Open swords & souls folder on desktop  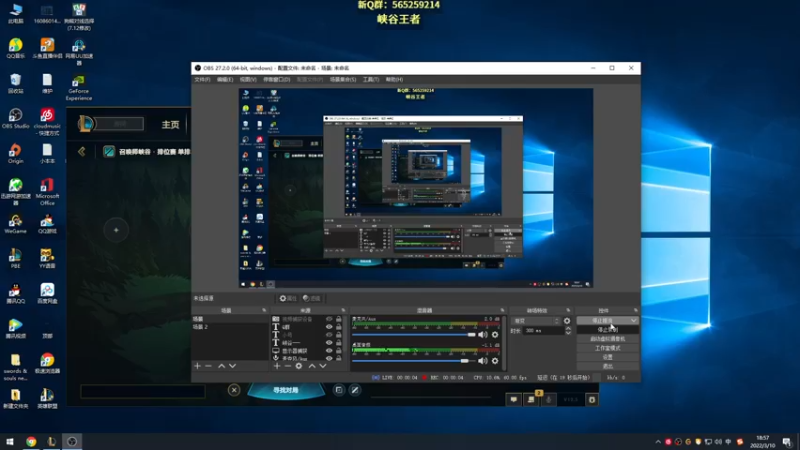15,367
